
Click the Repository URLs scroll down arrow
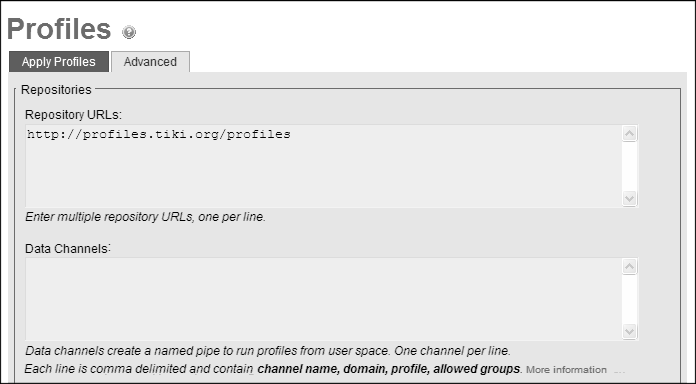[629, 198]
